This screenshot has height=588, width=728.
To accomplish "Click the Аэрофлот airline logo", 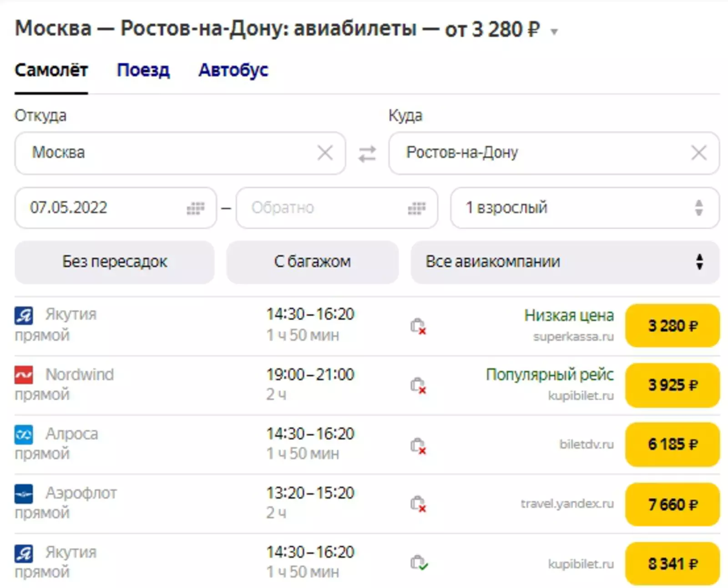I will click(x=24, y=494).
